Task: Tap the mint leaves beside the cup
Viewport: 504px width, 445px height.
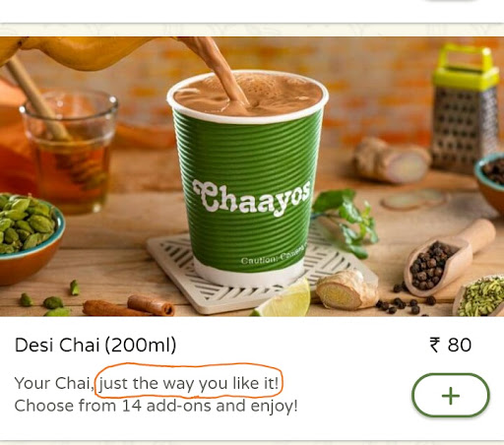Action: coord(345,222)
